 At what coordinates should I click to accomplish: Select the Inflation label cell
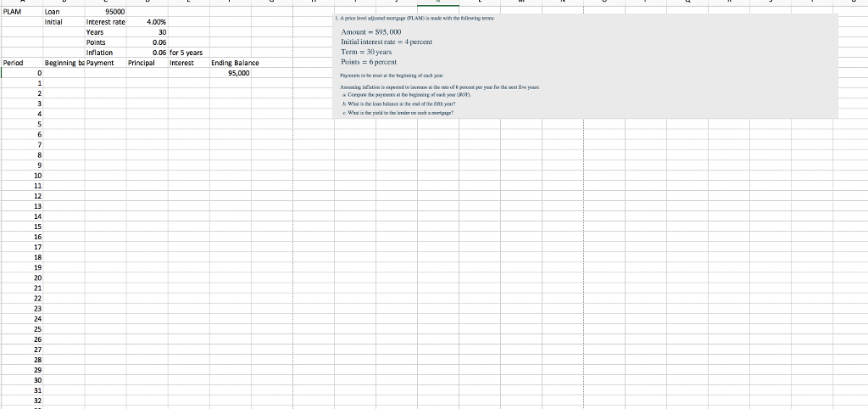click(105, 53)
